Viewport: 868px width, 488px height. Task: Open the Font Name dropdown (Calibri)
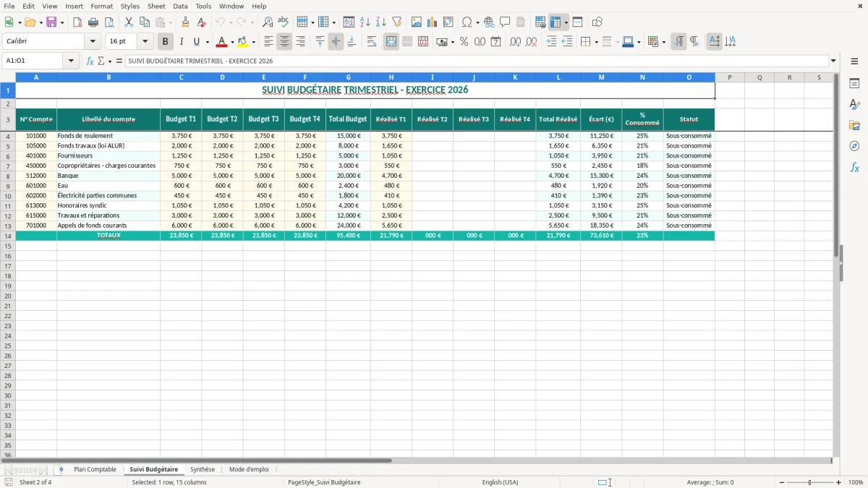tap(93, 42)
